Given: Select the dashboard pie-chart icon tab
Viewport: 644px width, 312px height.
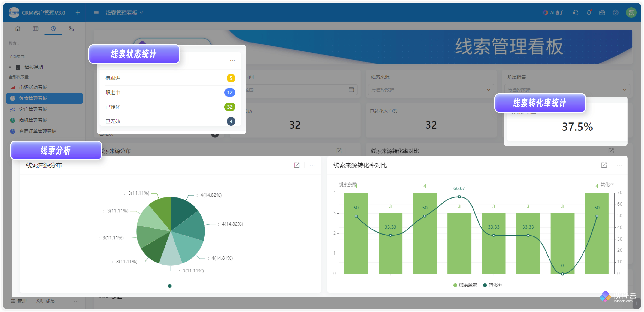Looking at the screenshot, I should (54, 29).
